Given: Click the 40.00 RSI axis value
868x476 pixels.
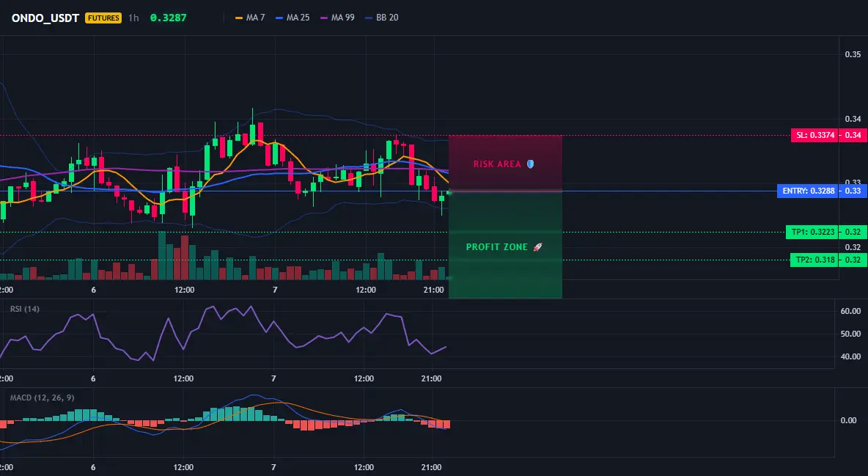Looking at the screenshot, I should point(851,357).
